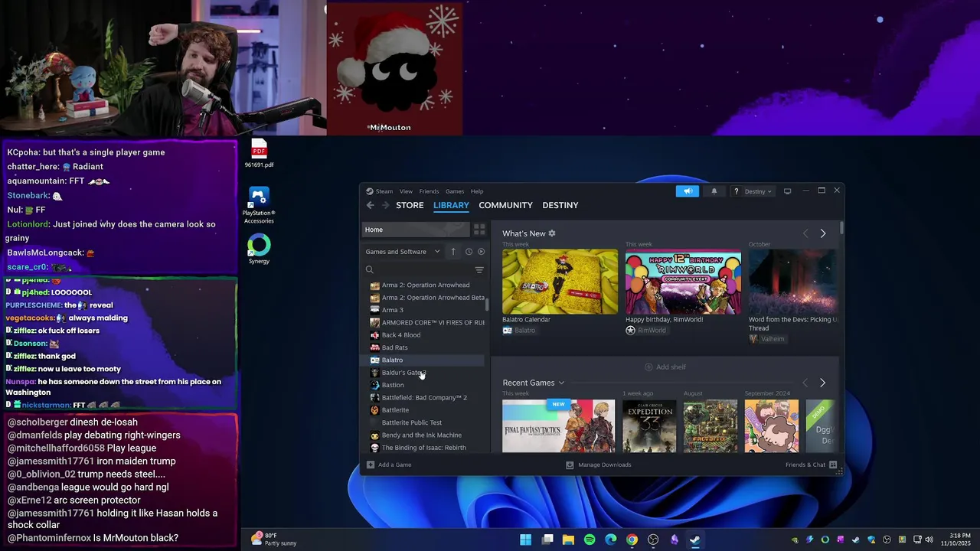This screenshot has width=980, height=551.
Task: Open File Explorer from the taskbar
Action: [568, 540]
